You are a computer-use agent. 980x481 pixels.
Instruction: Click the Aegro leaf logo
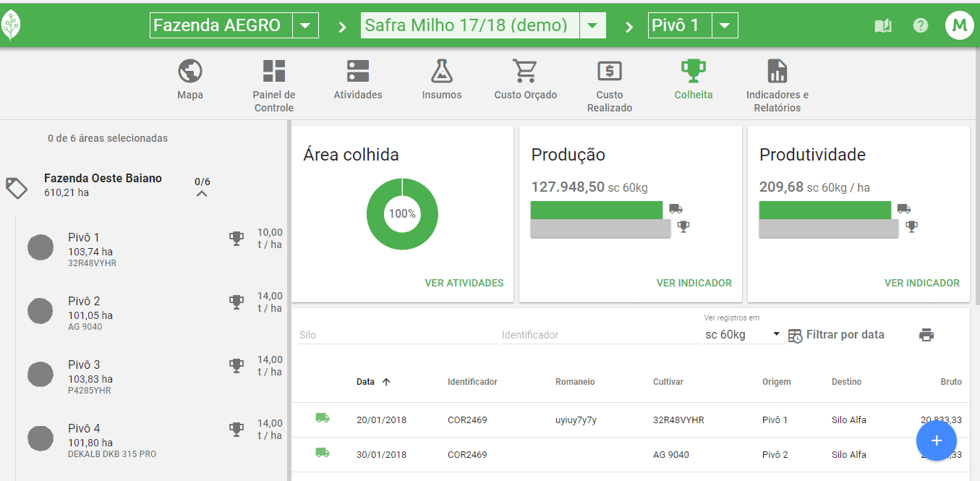point(12,26)
